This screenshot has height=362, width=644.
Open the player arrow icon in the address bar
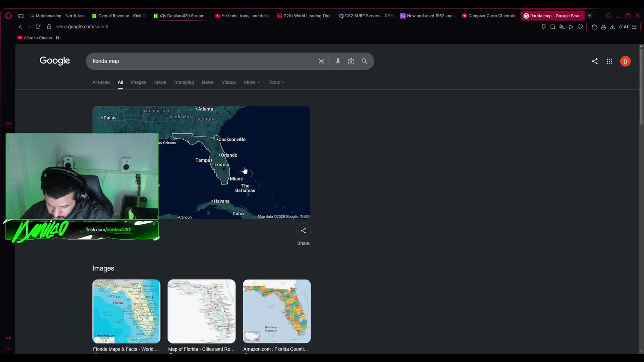[571, 27]
